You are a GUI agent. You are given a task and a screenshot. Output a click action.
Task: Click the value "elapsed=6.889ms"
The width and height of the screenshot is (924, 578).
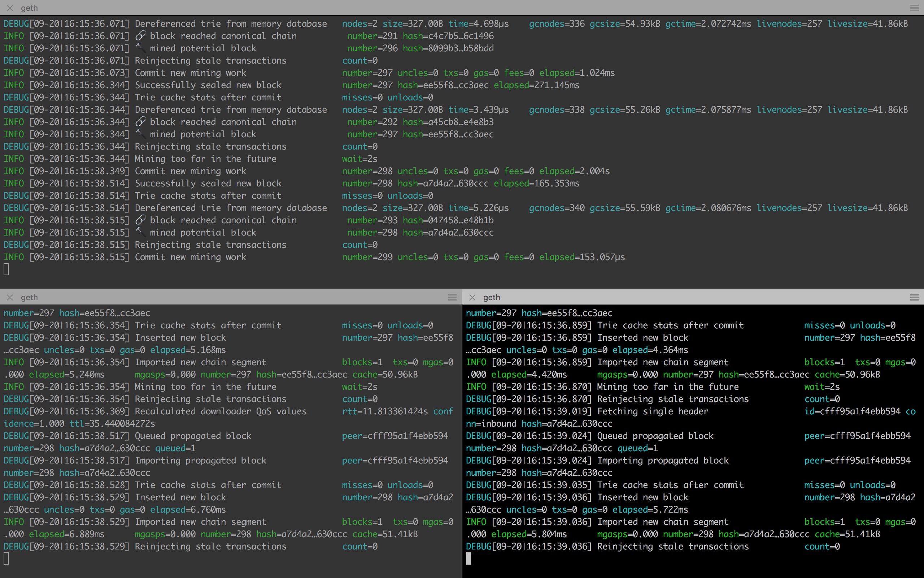66,534
